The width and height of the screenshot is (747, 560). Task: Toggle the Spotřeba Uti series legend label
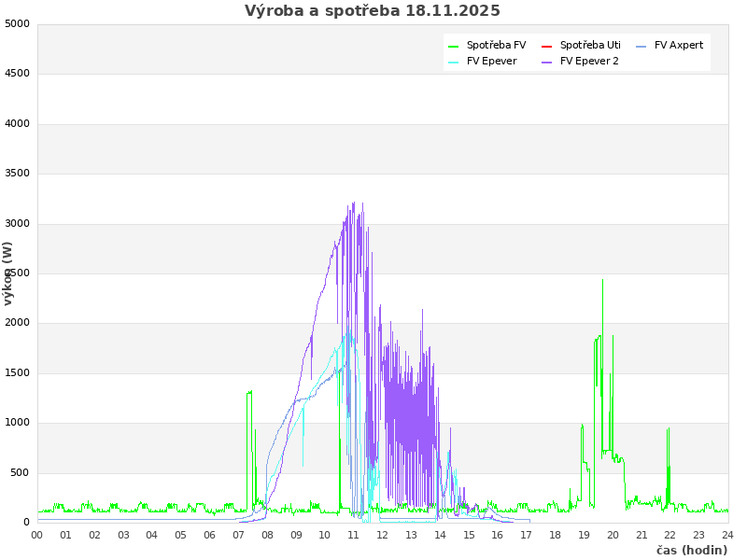click(590, 46)
